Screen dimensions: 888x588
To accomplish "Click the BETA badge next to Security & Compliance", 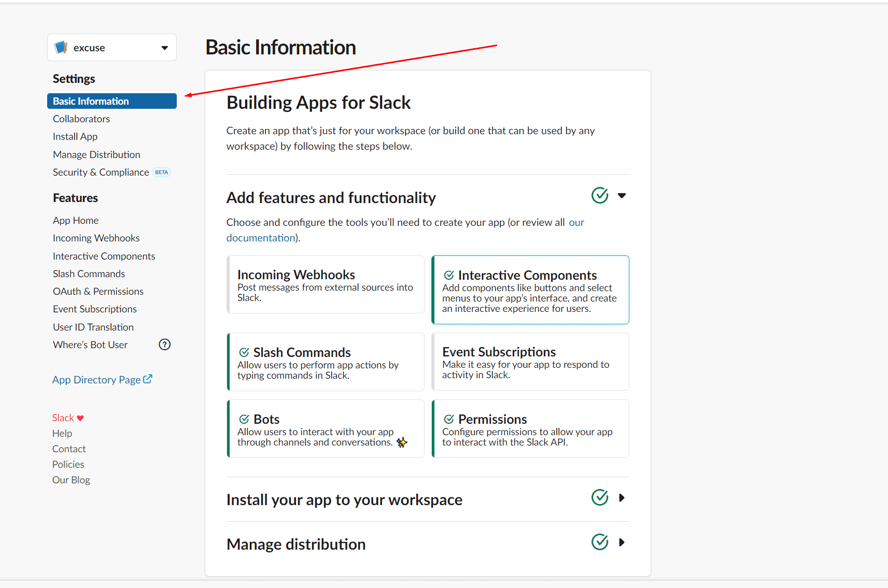I will [162, 173].
